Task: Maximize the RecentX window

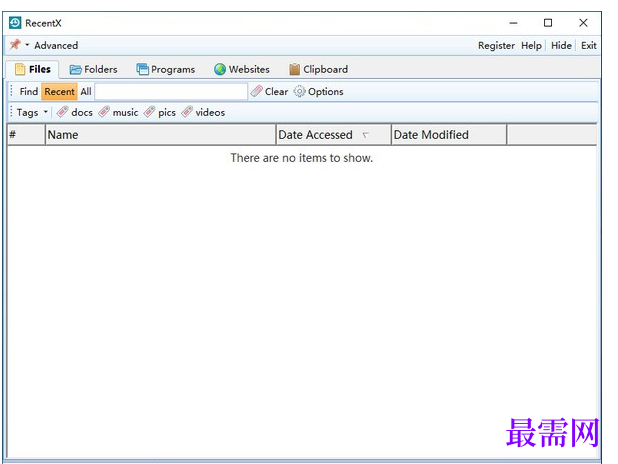Action: coord(548,23)
